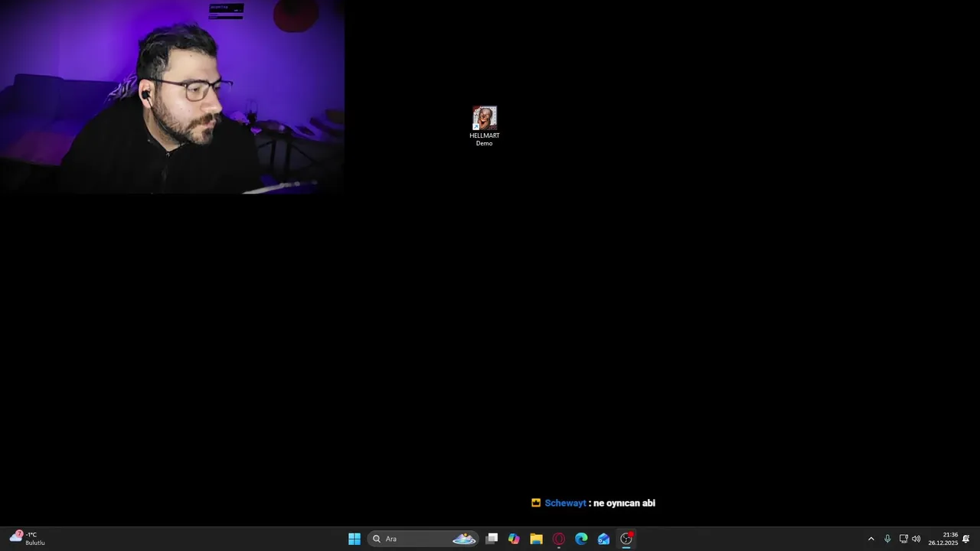Launch Copilot from the taskbar
980x551 pixels.
pos(514,539)
